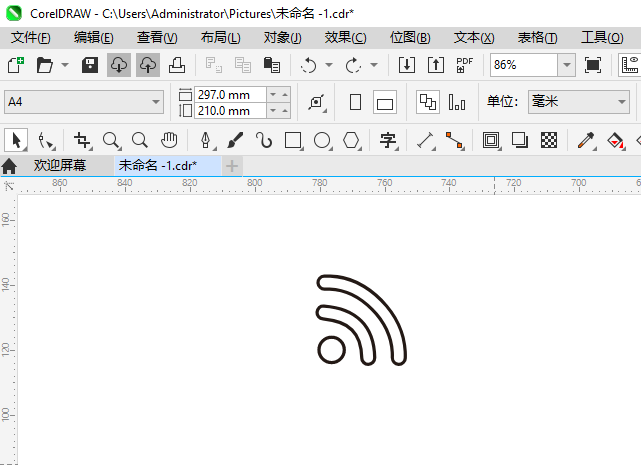Viewport: 641px width, 465px height.
Task: Undo the last action
Action: pyautogui.click(x=309, y=65)
